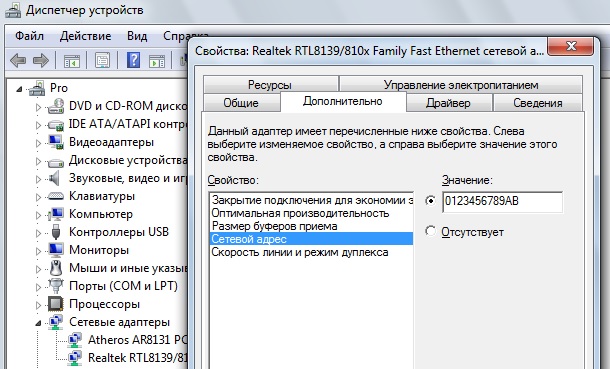Expand the Мониторы node
This screenshot has width=610, height=369.
tap(38, 251)
